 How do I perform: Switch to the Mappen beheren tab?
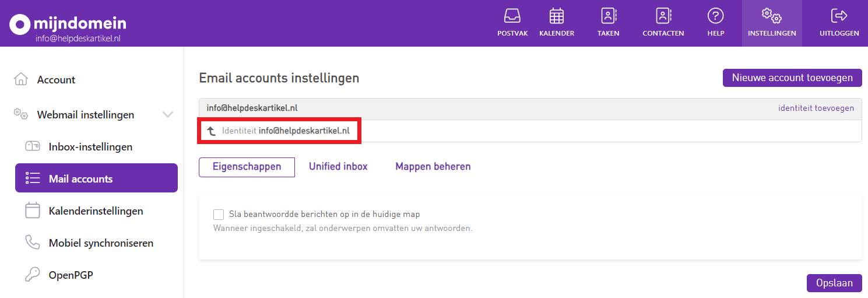coord(433,167)
